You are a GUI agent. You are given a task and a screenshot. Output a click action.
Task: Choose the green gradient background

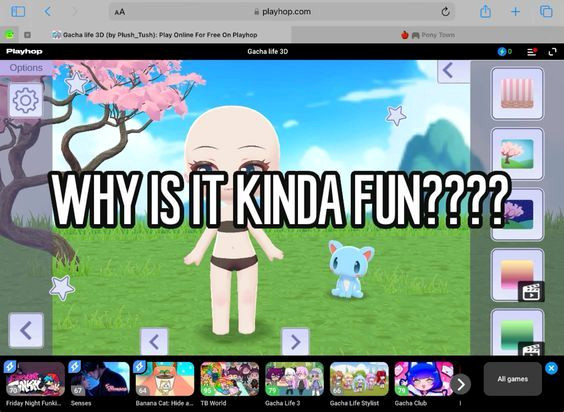point(517,332)
